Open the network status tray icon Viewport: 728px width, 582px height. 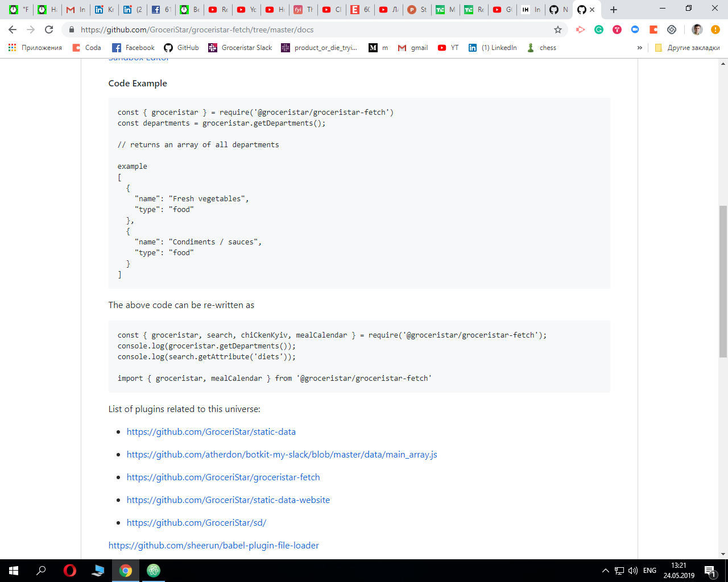(619, 571)
